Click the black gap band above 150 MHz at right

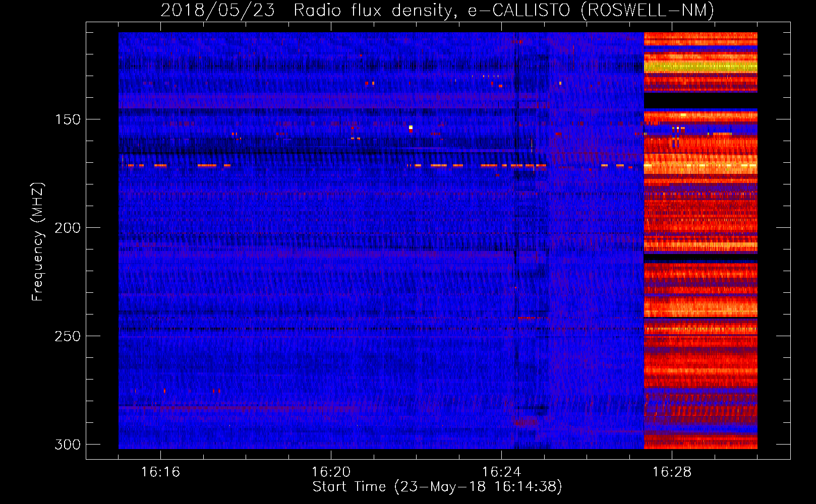click(701, 101)
